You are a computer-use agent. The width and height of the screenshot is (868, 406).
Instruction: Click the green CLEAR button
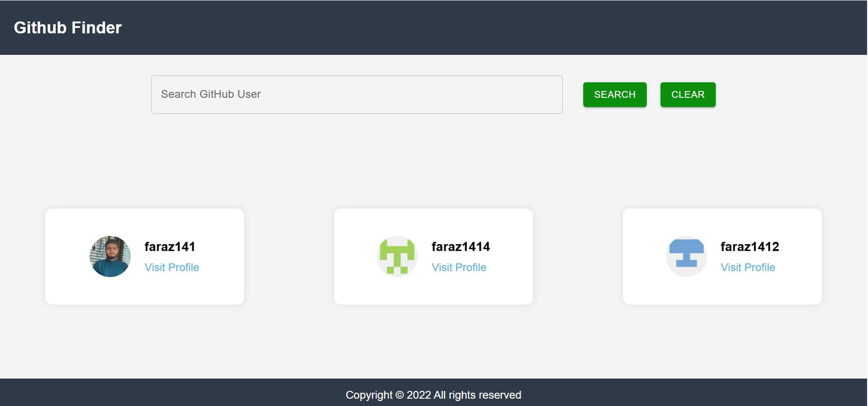(687, 95)
